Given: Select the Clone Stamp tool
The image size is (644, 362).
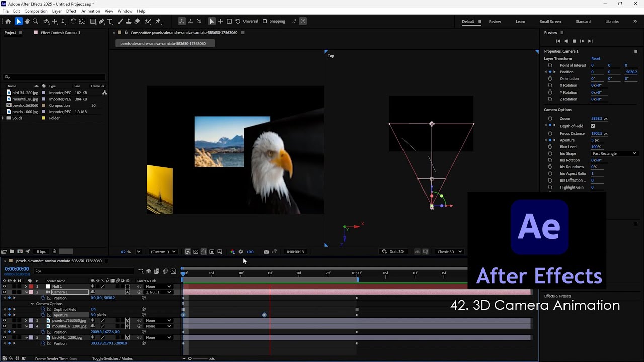Looking at the screenshot, I should pyautogui.click(x=129, y=21).
